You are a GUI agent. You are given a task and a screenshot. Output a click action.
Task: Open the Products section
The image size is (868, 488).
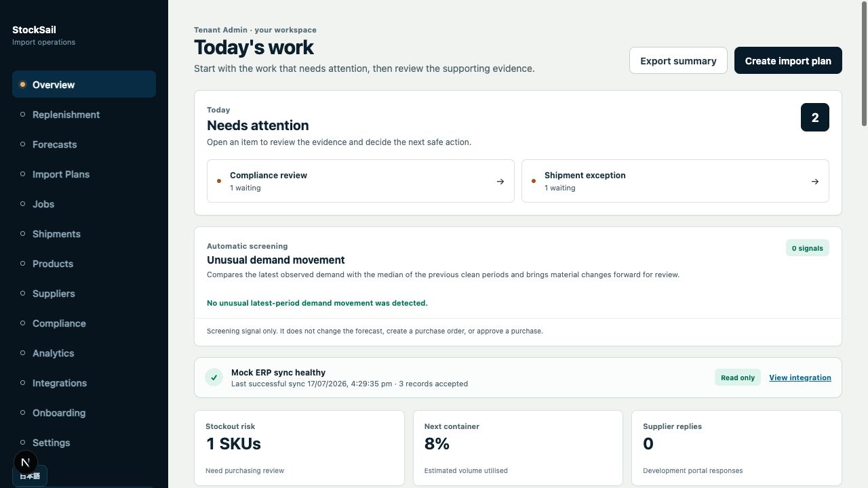(x=84, y=264)
